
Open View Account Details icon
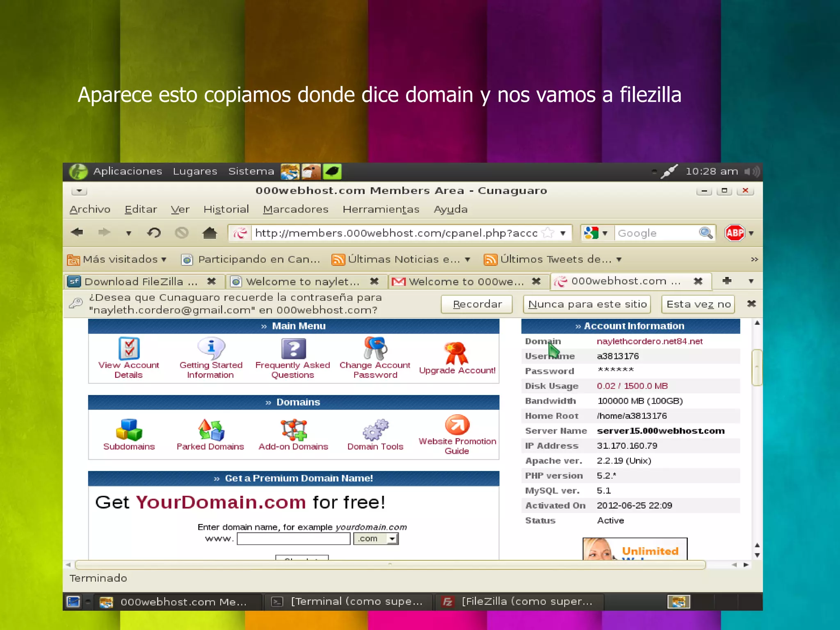[x=129, y=349]
